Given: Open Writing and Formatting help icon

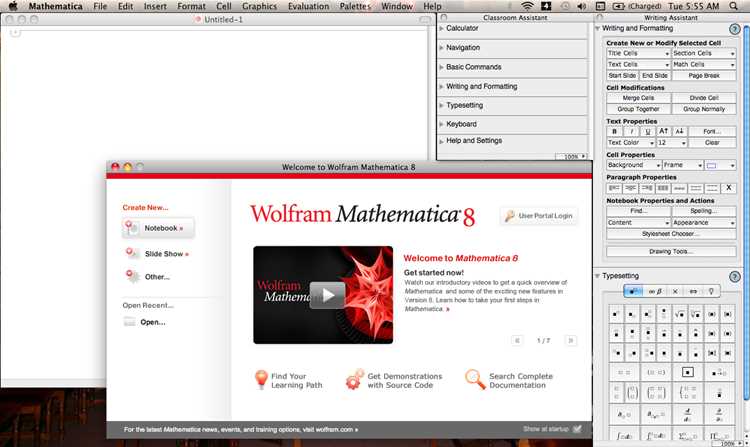Looking at the screenshot, I should pyautogui.click(x=734, y=29).
